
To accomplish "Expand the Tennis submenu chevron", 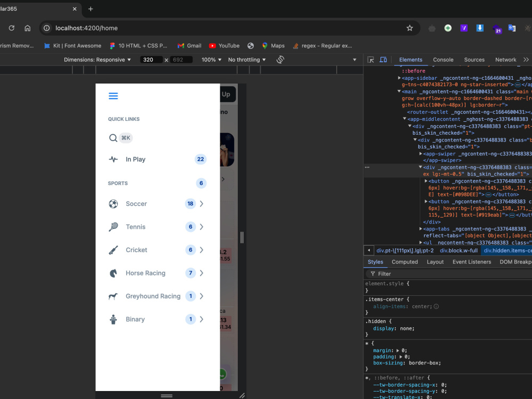I will tap(202, 227).
